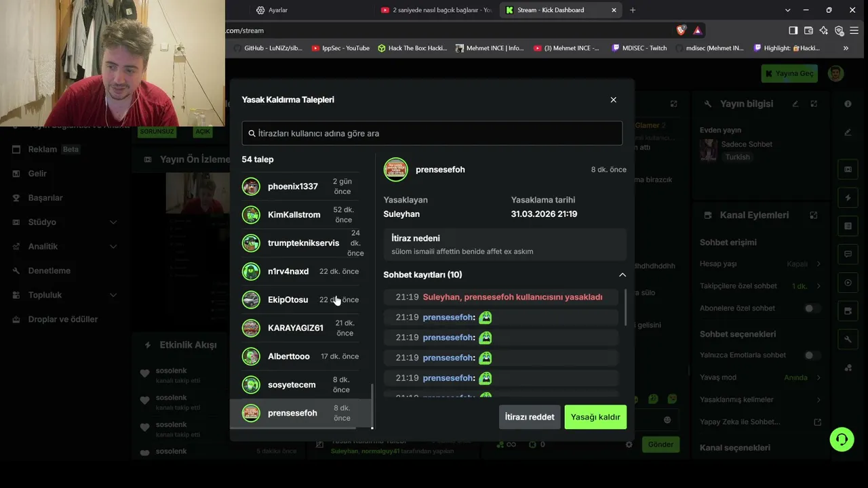This screenshot has width=868, height=488.
Task: Reject appeal with İtirazı reddet
Action: pos(530,417)
